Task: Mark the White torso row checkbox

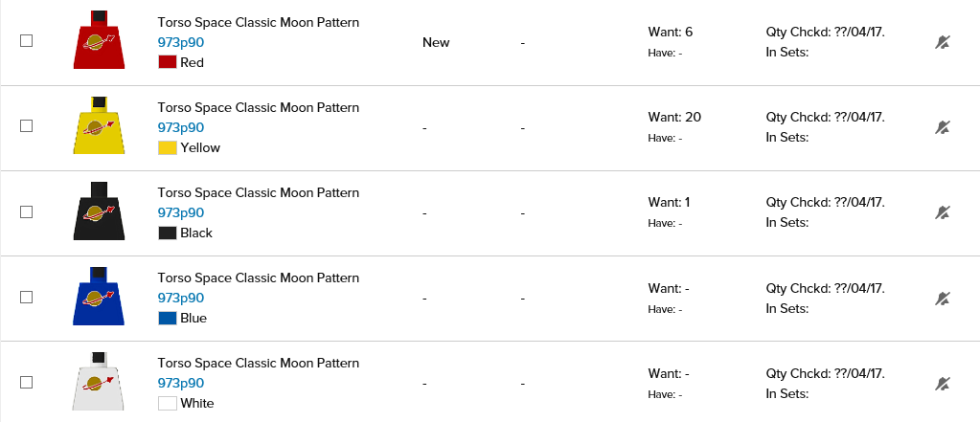Action: pos(27,382)
